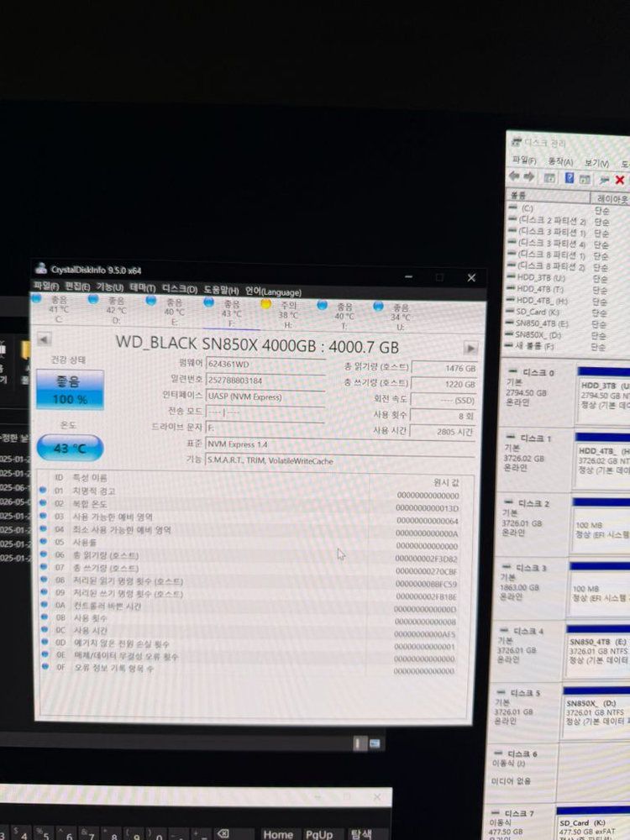
Task: Click the 총 쓰기량 value 1220 GB
Action: (443, 384)
